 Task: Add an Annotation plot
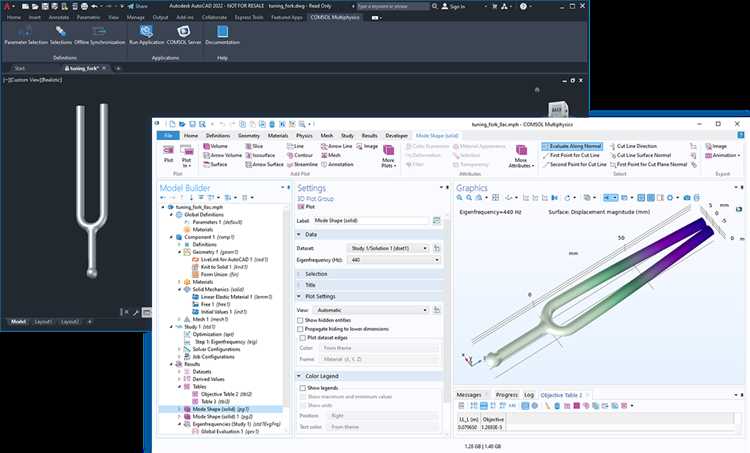[337, 164]
